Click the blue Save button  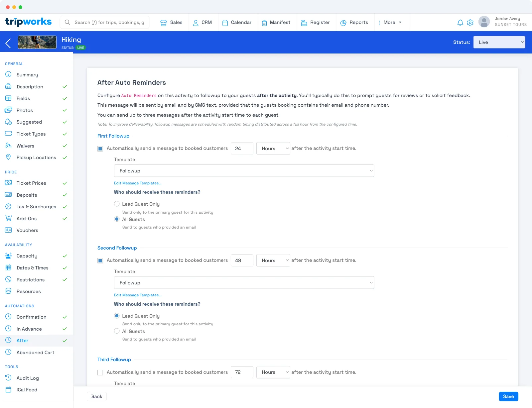508,396
